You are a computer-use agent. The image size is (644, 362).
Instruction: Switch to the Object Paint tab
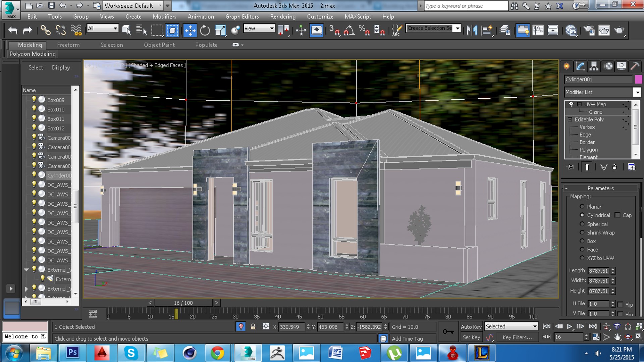[159, 45]
